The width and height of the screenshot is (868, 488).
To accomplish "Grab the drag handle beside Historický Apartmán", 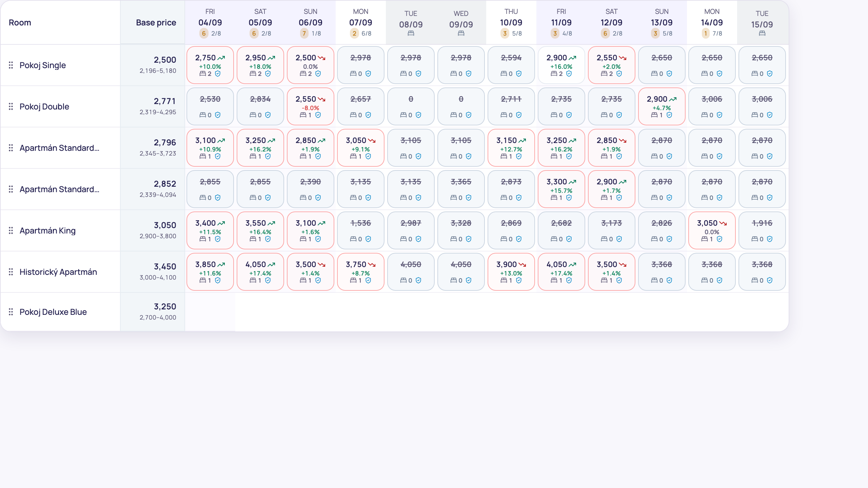I will [x=11, y=272].
